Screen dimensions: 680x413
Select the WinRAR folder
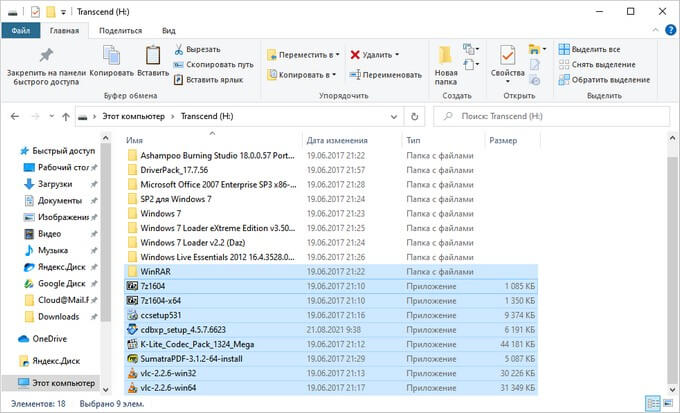point(330,272)
